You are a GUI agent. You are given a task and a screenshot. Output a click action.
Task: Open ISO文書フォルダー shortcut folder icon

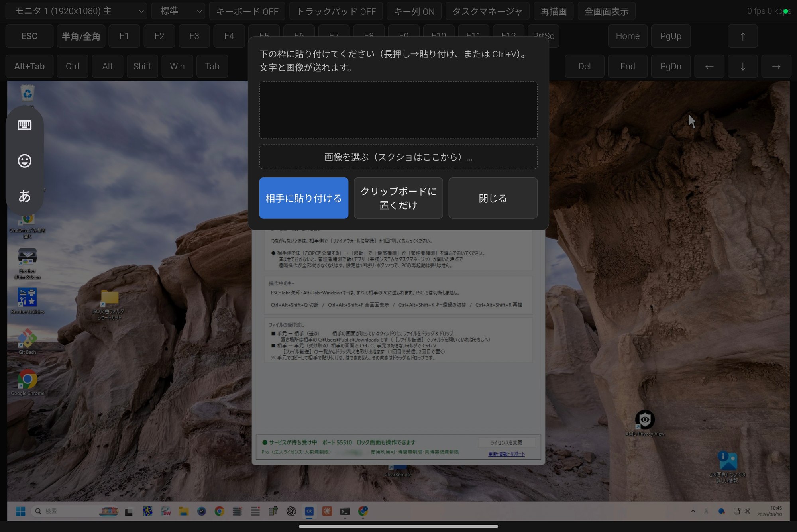point(110,304)
